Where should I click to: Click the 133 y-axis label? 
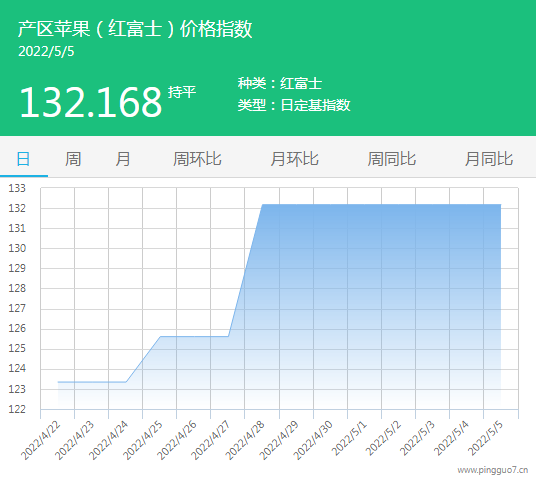(x=17, y=188)
